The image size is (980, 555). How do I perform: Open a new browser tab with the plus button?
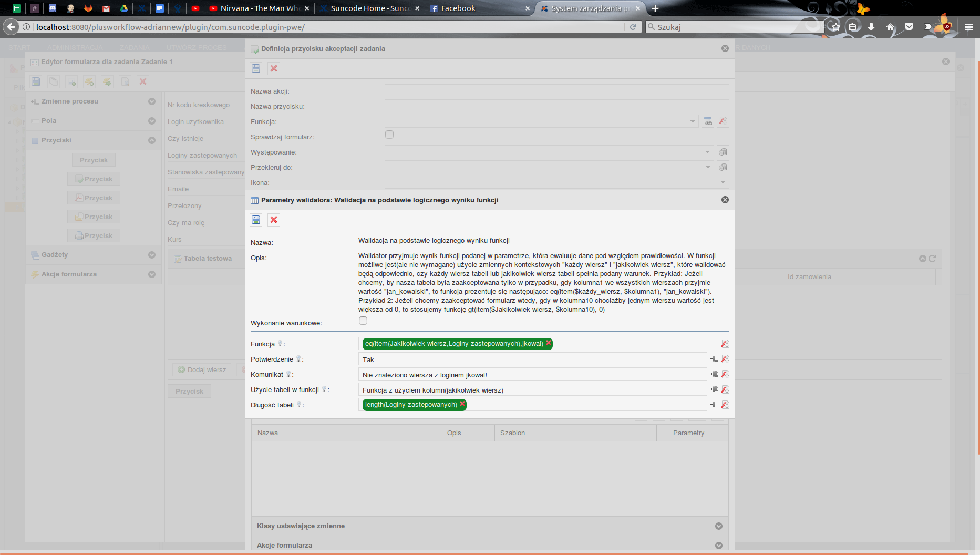click(655, 8)
